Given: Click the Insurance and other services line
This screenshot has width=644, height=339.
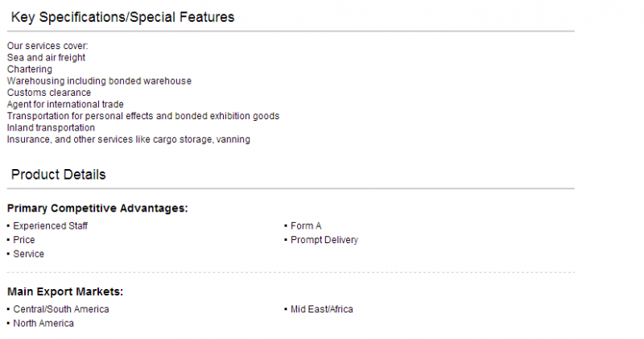Looking at the screenshot, I should 129,139.
